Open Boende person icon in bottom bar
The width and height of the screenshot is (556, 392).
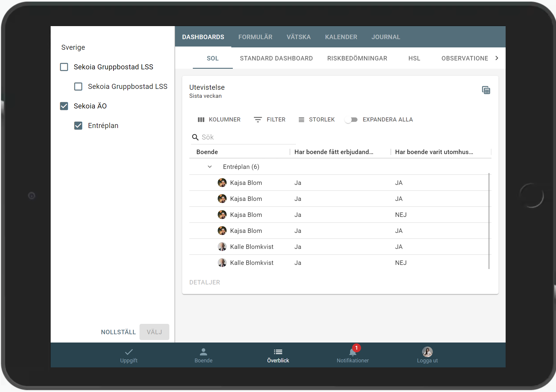[x=204, y=355]
